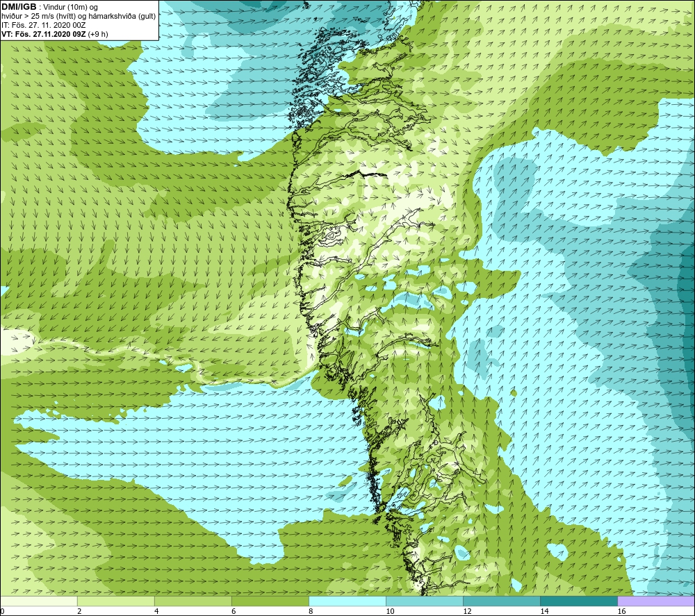The width and height of the screenshot is (695, 616).
Task: Click the legend tick label '0'
Action: (x=2, y=611)
